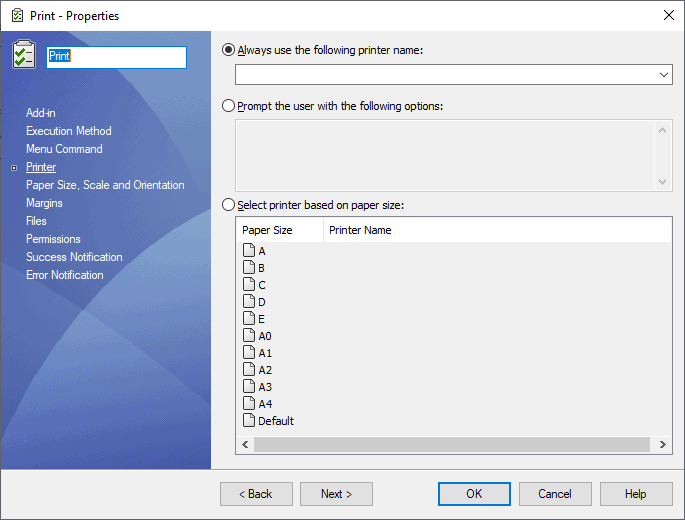
Task: Confirm with the OK button
Action: pyautogui.click(x=474, y=494)
